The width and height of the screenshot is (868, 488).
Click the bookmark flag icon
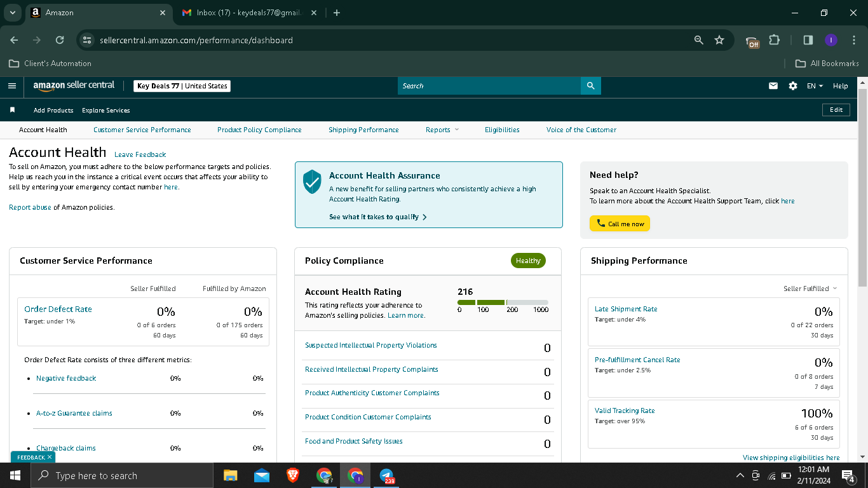point(12,110)
